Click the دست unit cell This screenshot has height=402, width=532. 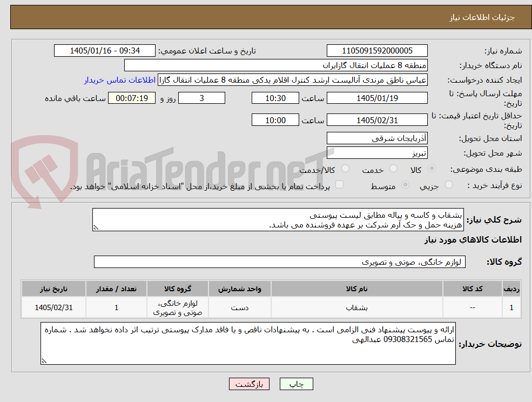point(240,307)
